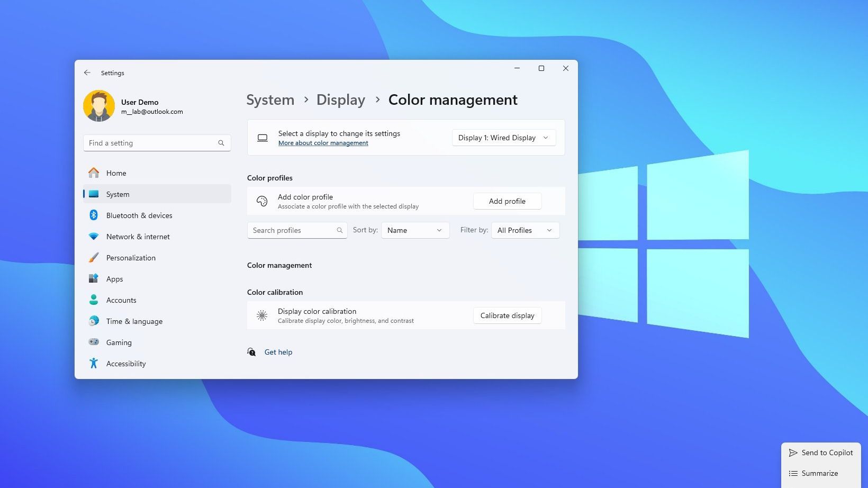Viewport: 868px width, 488px height.
Task: Click the back arrow in Settings title bar
Action: [87, 73]
